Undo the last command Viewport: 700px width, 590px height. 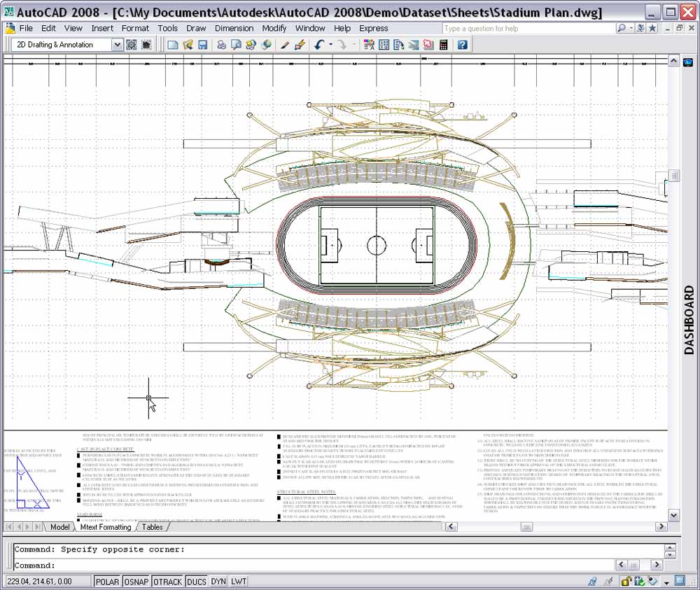[x=318, y=44]
